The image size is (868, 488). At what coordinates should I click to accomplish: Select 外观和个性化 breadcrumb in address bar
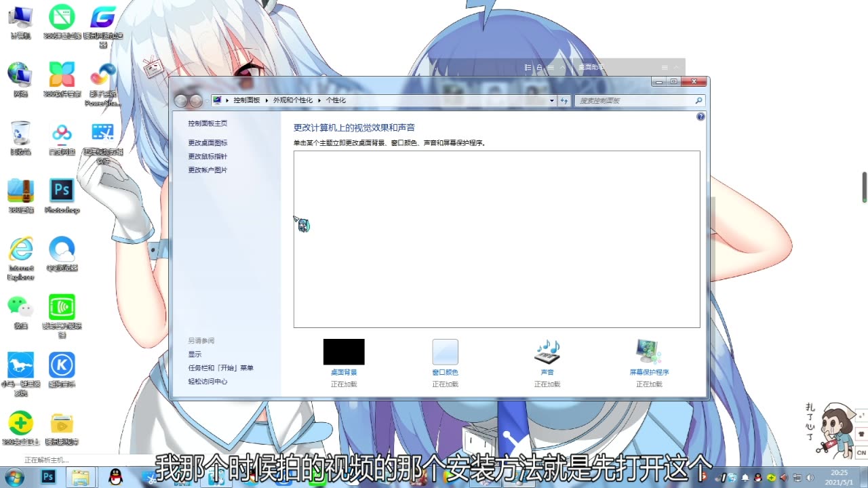(x=293, y=100)
